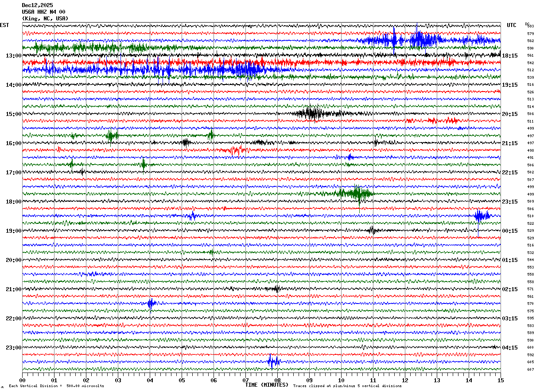Click the blue burst near minute 4 below 21:00

tap(151, 304)
